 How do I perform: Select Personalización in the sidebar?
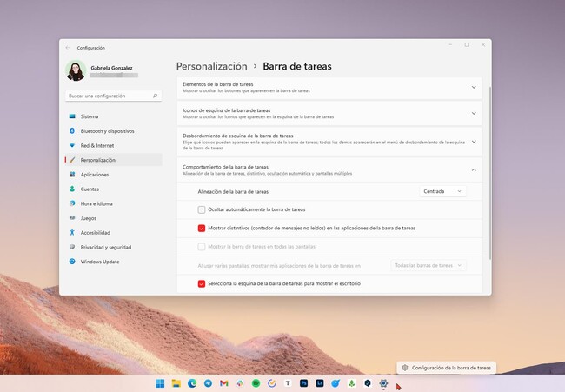pyautogui.click(x=114, y=160)
